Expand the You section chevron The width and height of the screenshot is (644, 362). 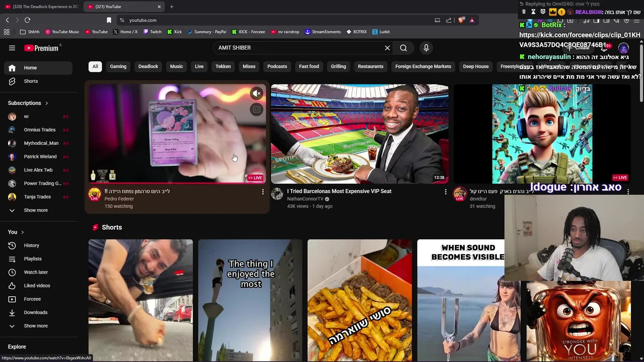tap(22, 232)
